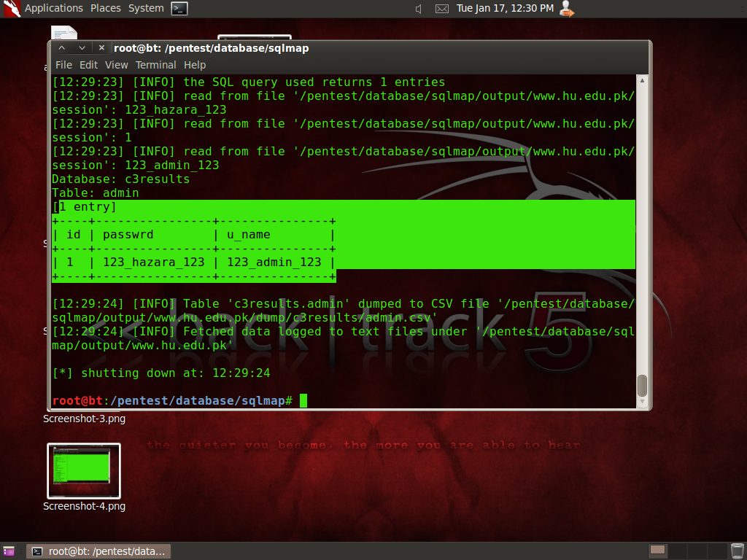Click the terminal title 'root@bt: /pentest/database/sqlmap'
The height and width of the screenshot is (560, 747).
tap(211, 48)
